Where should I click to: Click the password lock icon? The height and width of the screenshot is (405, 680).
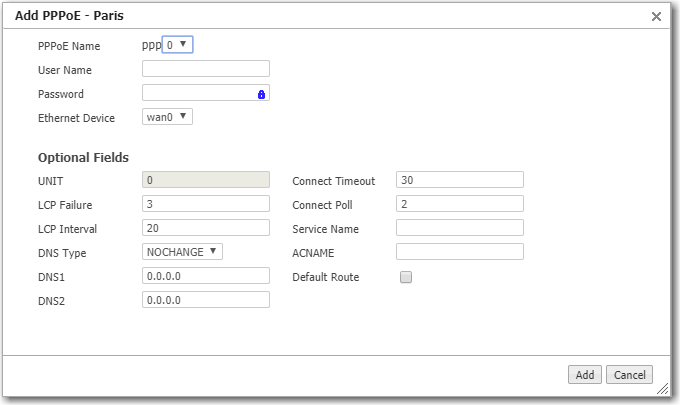[x=261, y=94]
